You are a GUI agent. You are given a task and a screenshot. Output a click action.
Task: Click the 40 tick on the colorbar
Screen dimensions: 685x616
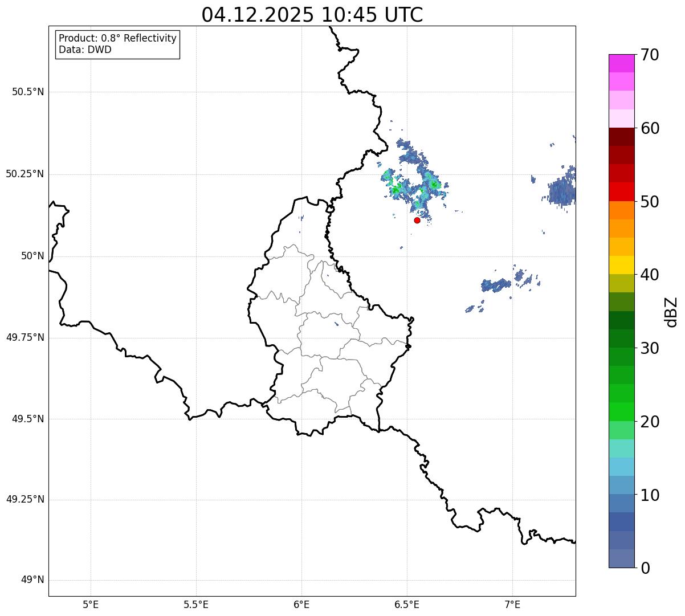(650, 275)
